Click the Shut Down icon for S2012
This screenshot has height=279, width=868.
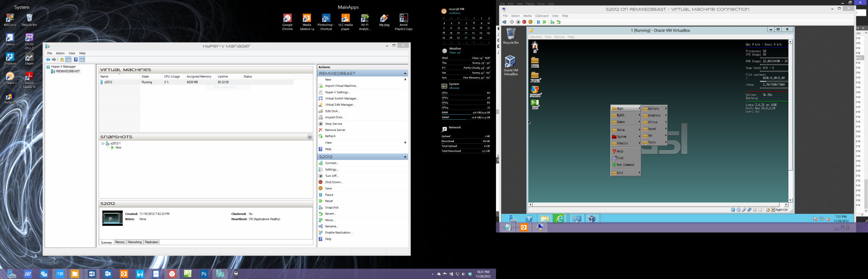click(321, 182)
